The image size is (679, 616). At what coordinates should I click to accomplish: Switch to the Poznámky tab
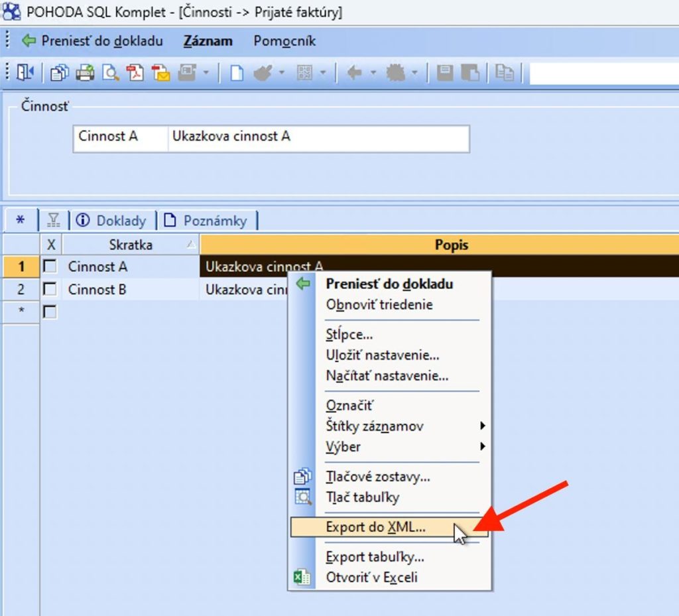206,220
